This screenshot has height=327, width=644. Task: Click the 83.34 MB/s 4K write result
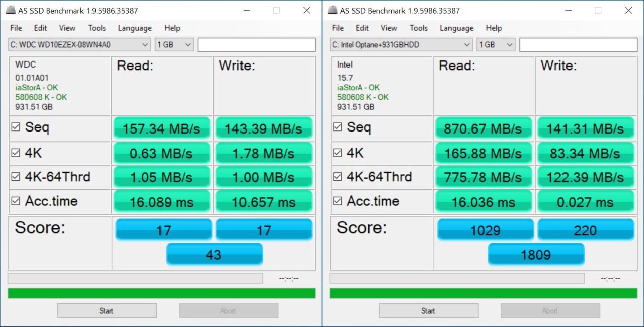[586, 153]
